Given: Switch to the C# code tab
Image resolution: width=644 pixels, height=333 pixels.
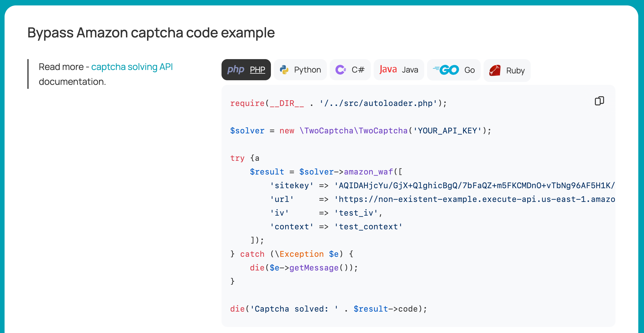Looking at the screenshot, I should click(x=350, y=69).
